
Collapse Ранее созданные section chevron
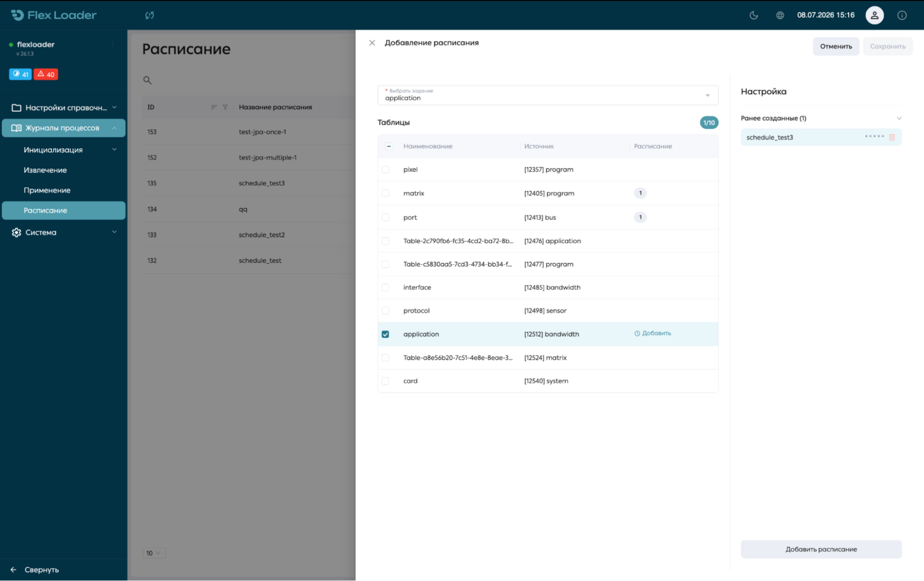(899, 118)
